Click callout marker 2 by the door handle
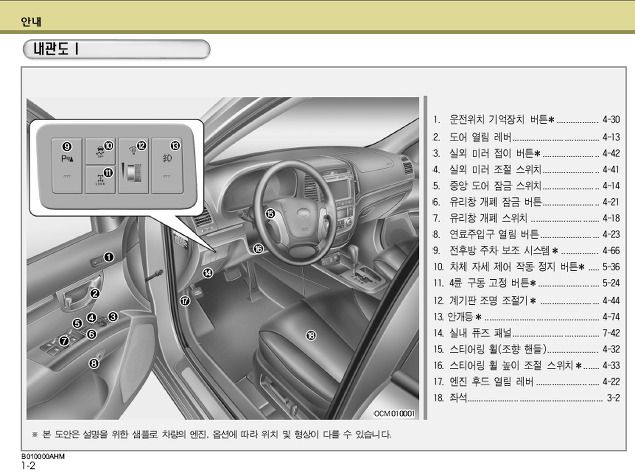The width and height of the screenshot is (635, 475). point(95,293)
